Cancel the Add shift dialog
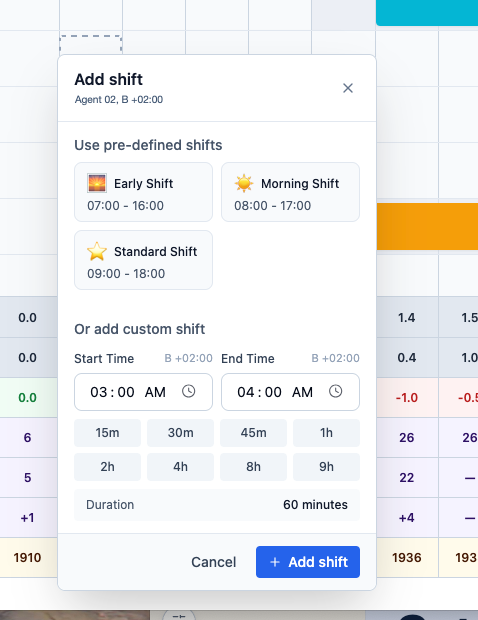 pyautogui.click(x=213, y=562)
